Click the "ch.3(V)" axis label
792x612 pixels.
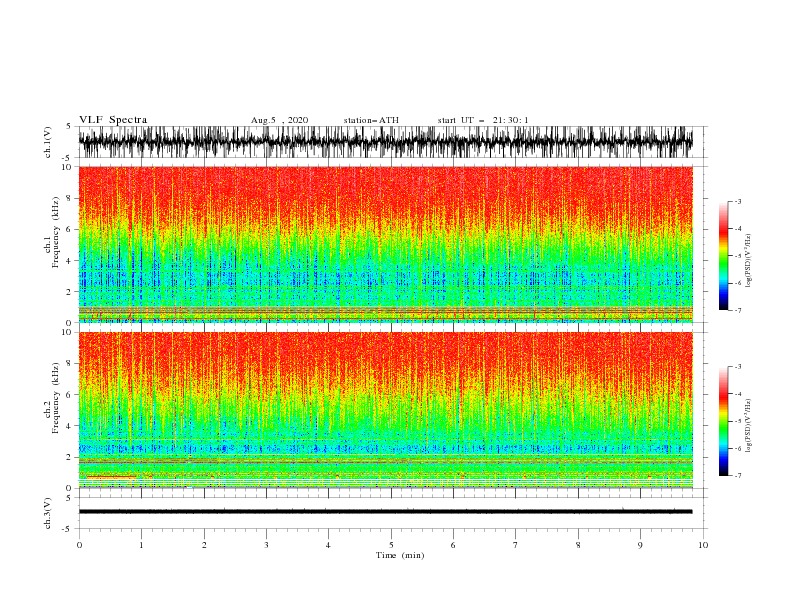(x=47, y=513)
